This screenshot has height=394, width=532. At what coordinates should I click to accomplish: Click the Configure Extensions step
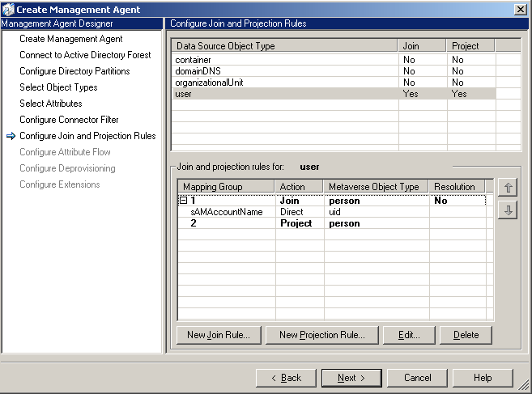pos(60,184)
